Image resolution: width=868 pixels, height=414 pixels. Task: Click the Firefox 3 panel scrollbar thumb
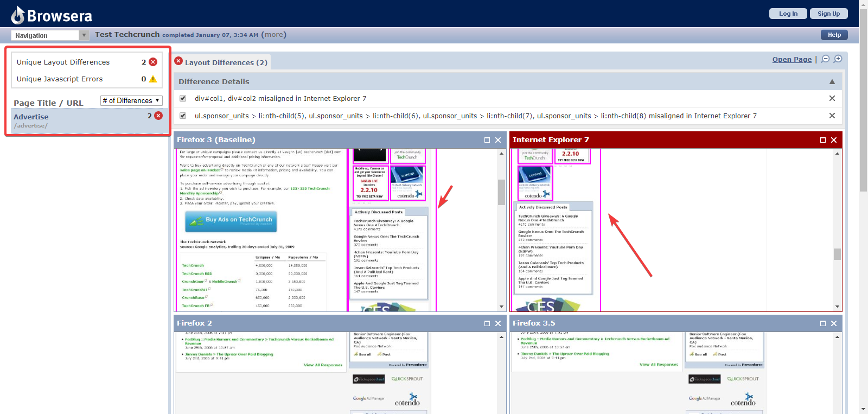click(x=502, y=192)
